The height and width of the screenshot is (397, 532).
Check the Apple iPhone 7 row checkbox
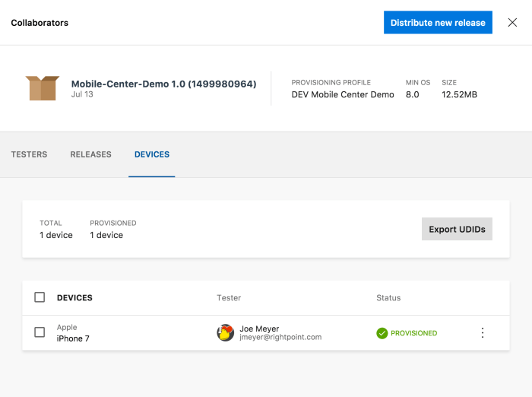click(40, 333)
